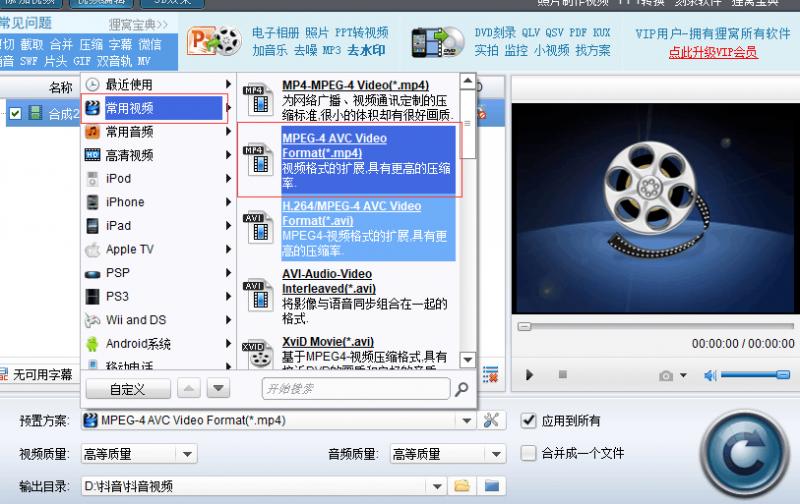Browse output directory blue folder icon
Viewport: 800px width, 504px height.
491,486
